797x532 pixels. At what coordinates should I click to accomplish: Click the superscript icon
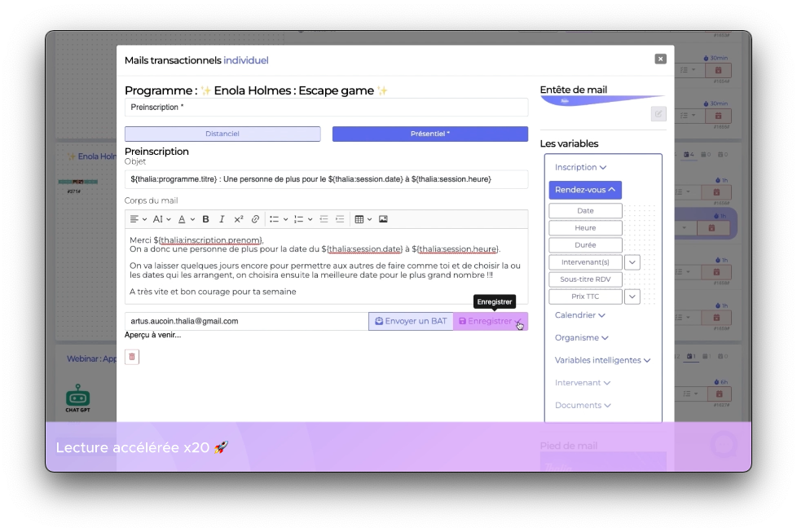[x=239, y=219]
